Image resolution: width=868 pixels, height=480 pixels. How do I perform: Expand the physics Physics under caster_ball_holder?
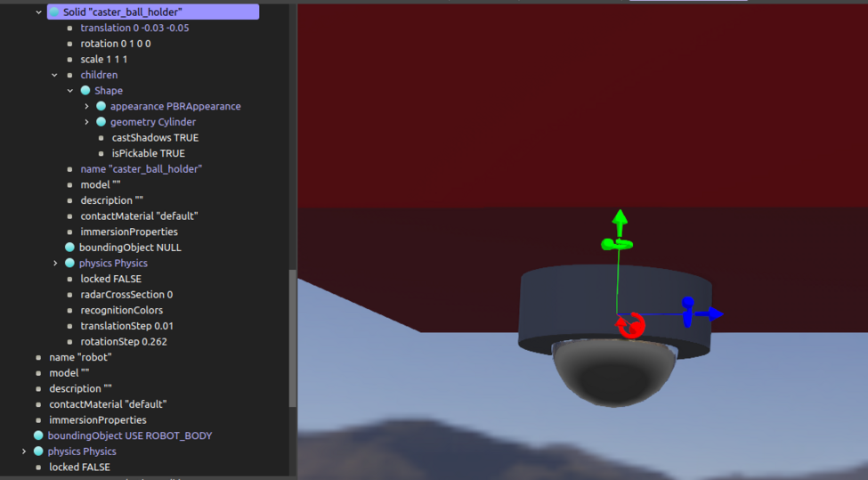55,264
